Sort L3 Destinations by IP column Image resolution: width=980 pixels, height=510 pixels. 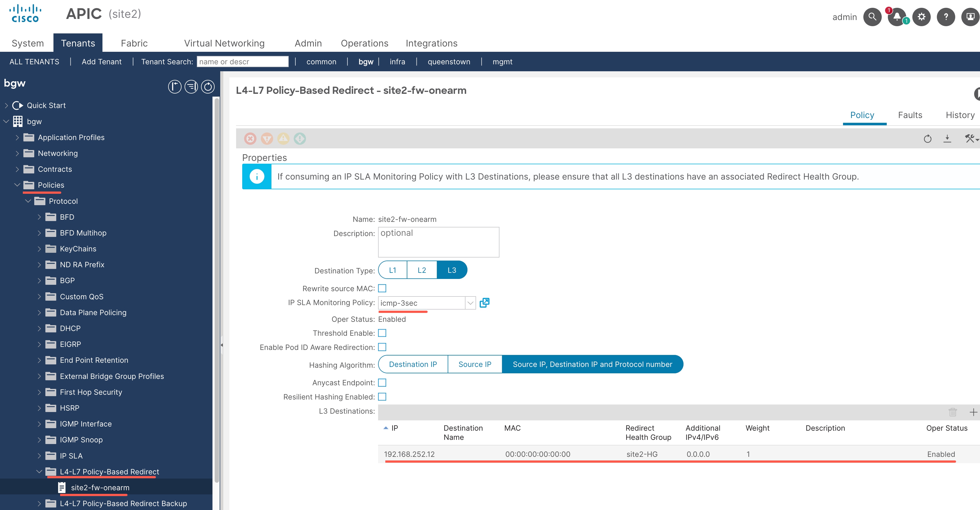(x=395, y=428)
